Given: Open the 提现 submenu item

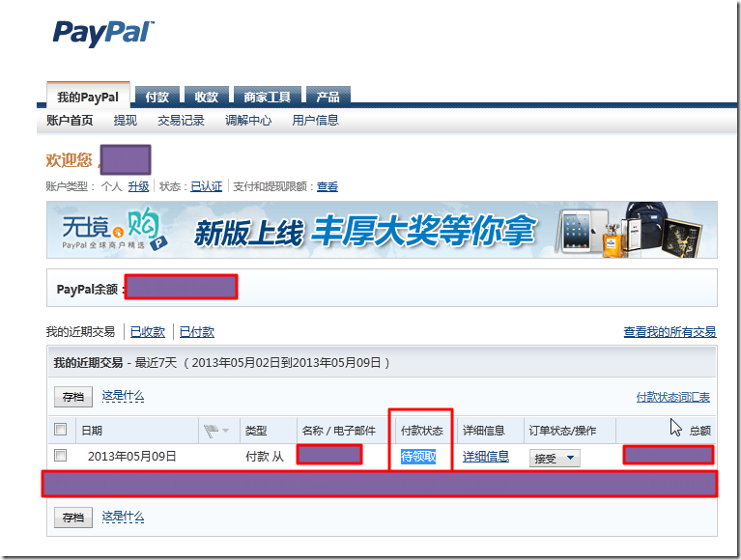Looking at the screenshot, I should coord(126,121).
